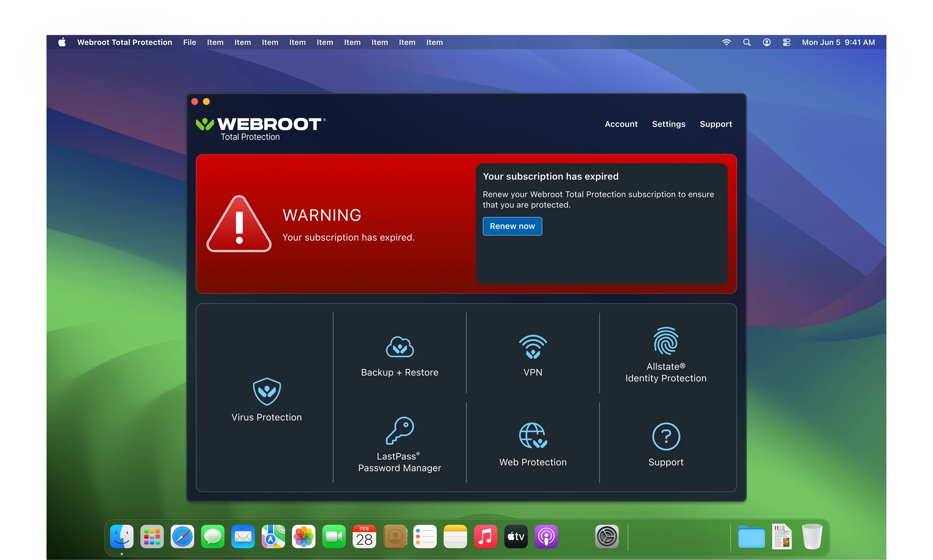The height and width of the screenshot is (560, 933).
Task: Open Allstate Identity Protection fingerprint icon
Action: coord(666,341)
